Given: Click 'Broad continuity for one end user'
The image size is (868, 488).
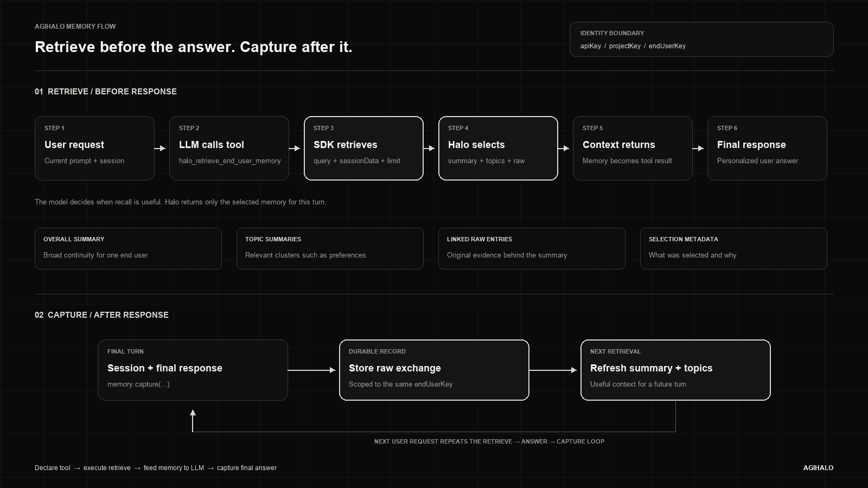Looking at the screenshot, I should tap(95, 255).
